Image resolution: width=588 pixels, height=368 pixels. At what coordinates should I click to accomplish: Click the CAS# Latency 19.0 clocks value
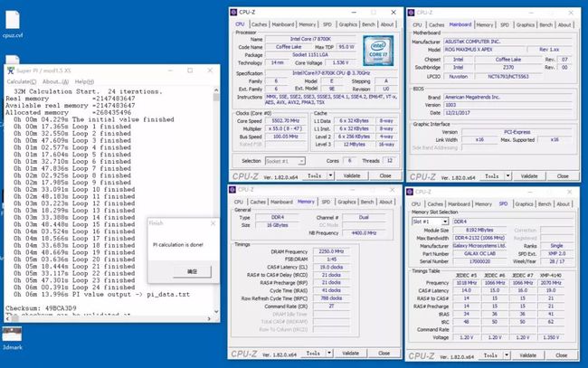[x=331, y=267]
